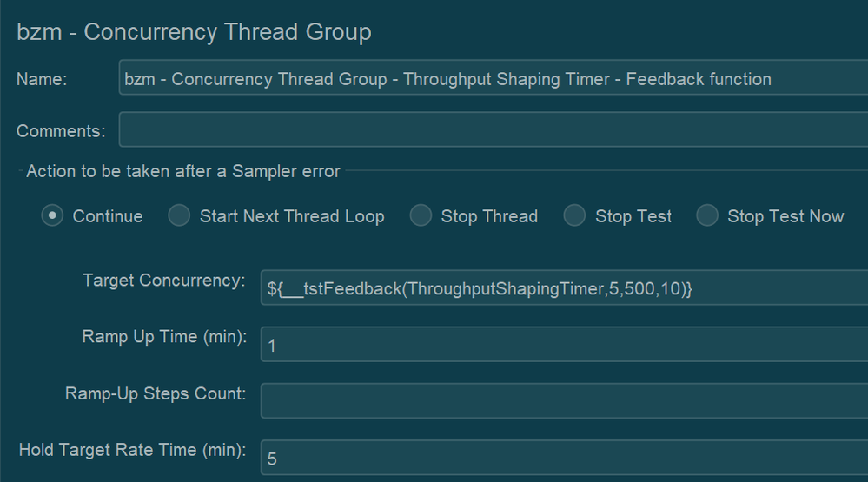Select the Stop Test radio button

[x=574, y=216]
